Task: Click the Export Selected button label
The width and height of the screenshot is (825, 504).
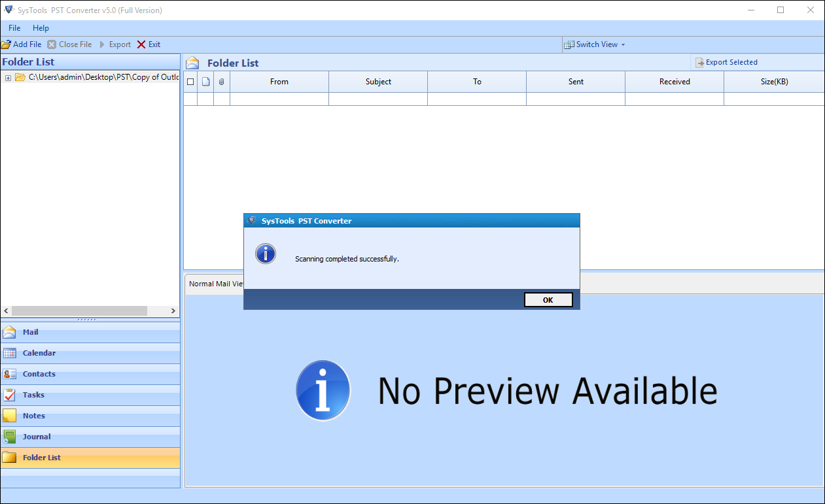Action: [731, 63]
